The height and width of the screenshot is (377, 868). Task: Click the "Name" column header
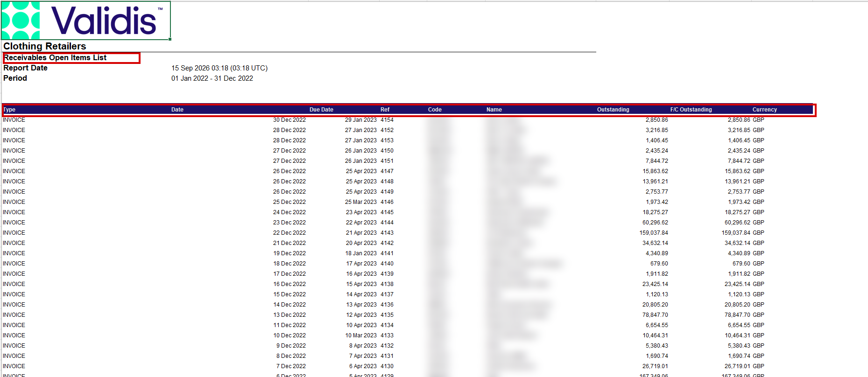pos(494,110)
